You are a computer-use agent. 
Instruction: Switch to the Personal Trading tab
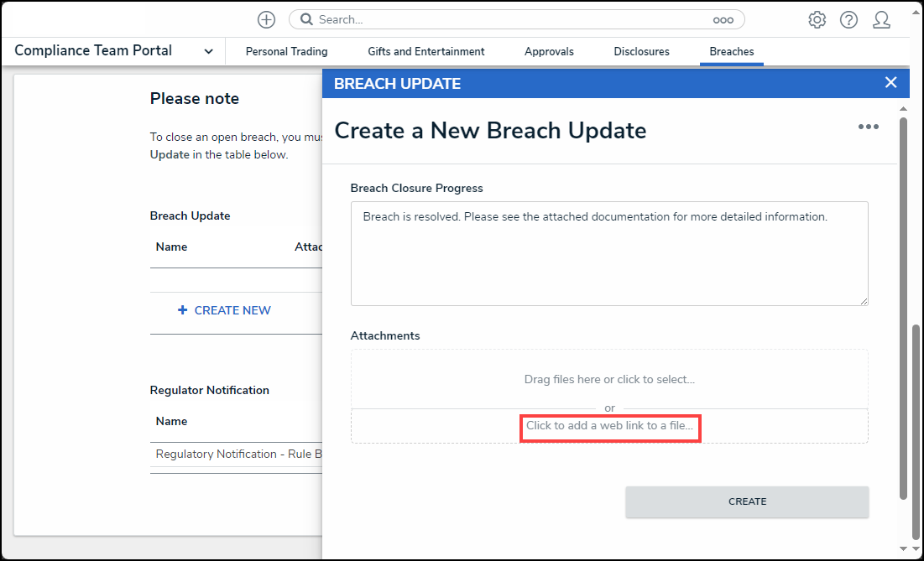(x=286, y=51)
